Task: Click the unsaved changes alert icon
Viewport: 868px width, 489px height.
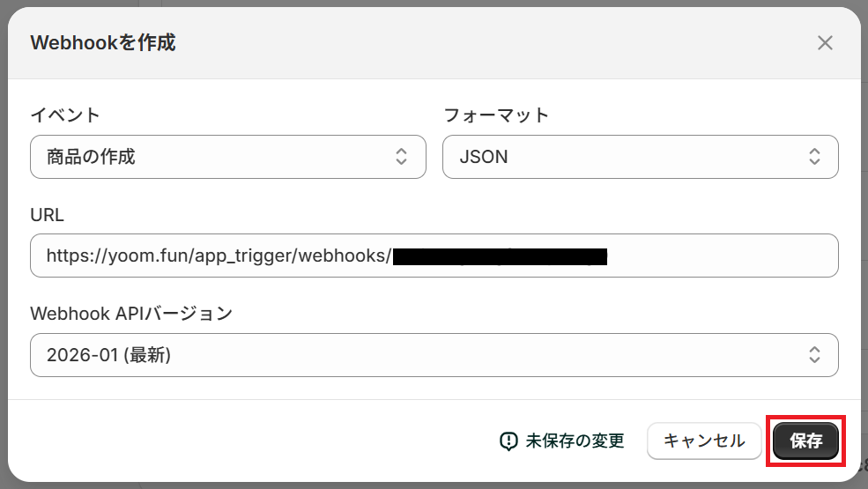Action: coord(508,441)
